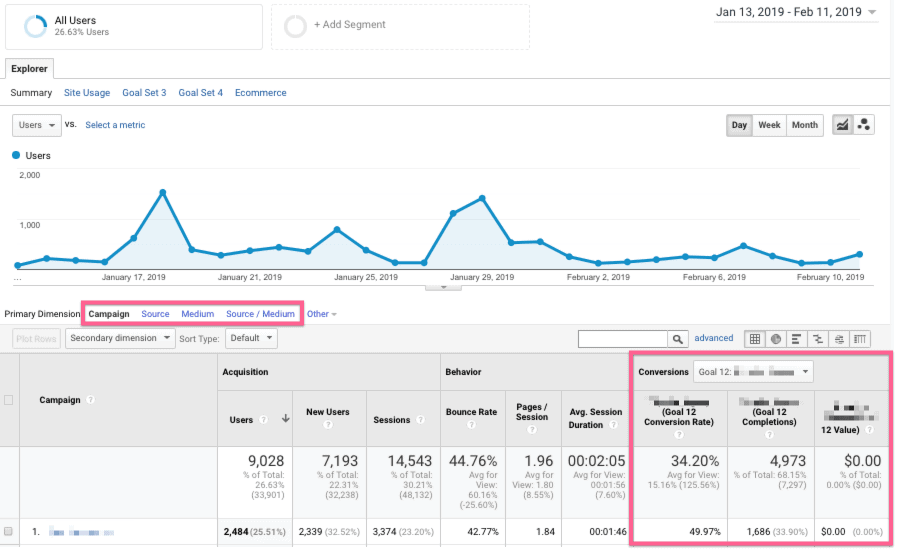Image resolution: width=898 pixels, height=551 pixels.
Task: Click the table search magnifier icon
Action: [678, 339]
